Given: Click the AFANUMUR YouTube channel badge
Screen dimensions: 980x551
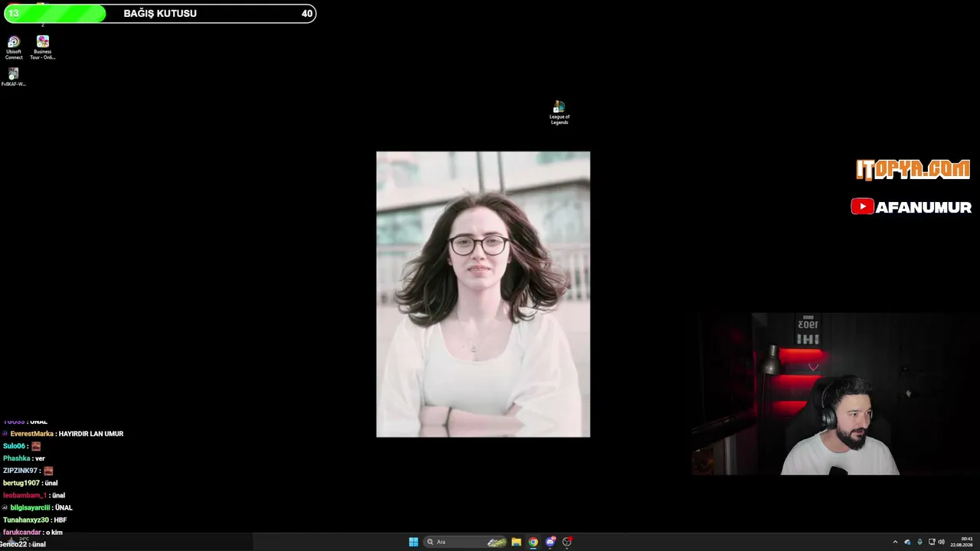Looking at the screenshot, I should point(911,207).
